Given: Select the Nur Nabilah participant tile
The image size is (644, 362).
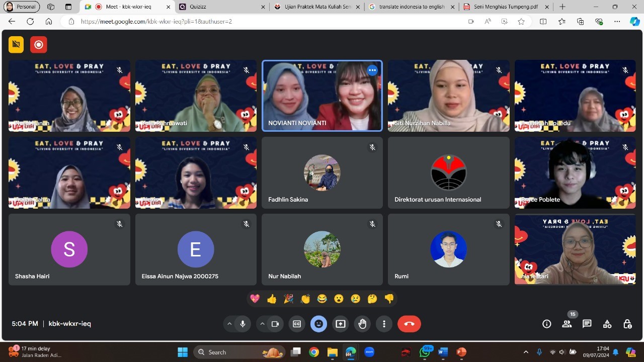Looking at the screenshot, I should coord(322,249).
